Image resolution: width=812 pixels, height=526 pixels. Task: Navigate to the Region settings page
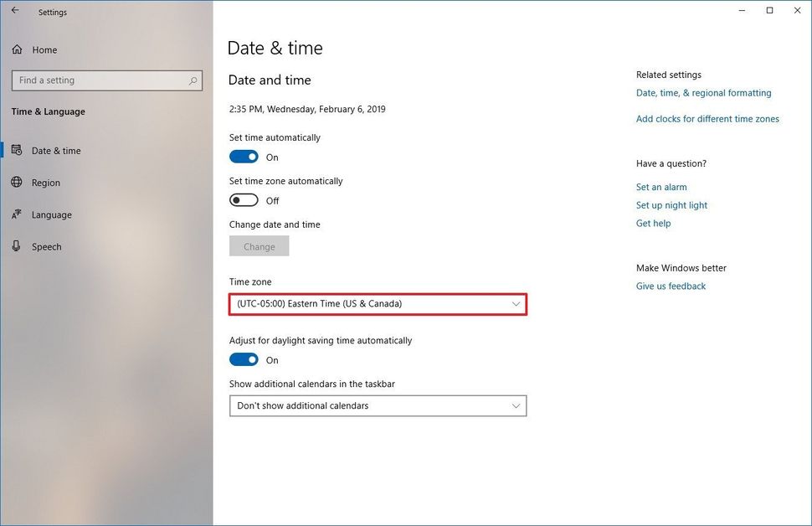coord(46,183)
